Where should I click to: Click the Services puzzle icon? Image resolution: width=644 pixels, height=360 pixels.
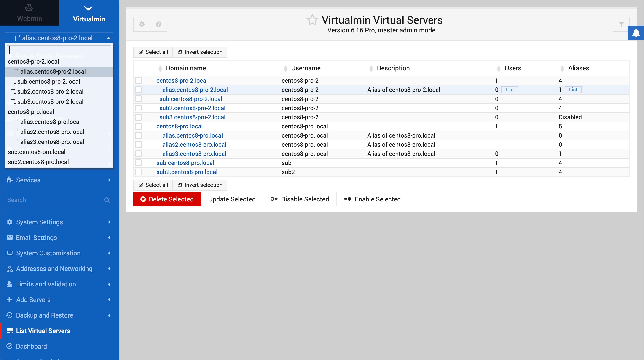click(x=10, y=180)
